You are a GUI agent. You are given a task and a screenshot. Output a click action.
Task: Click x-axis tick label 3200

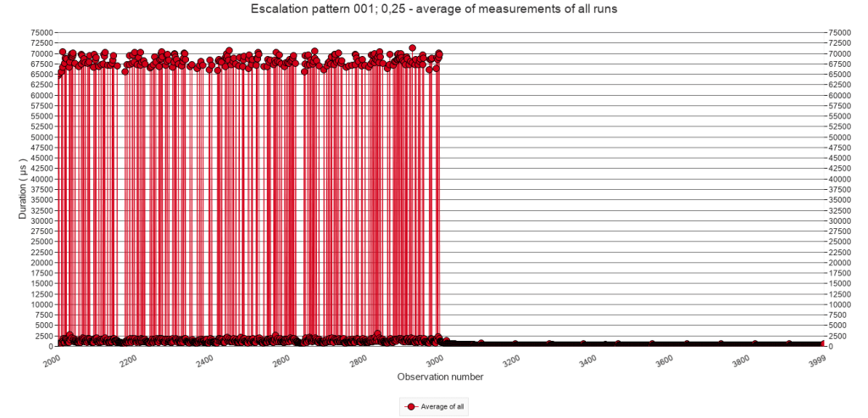(x=513, y=360)
